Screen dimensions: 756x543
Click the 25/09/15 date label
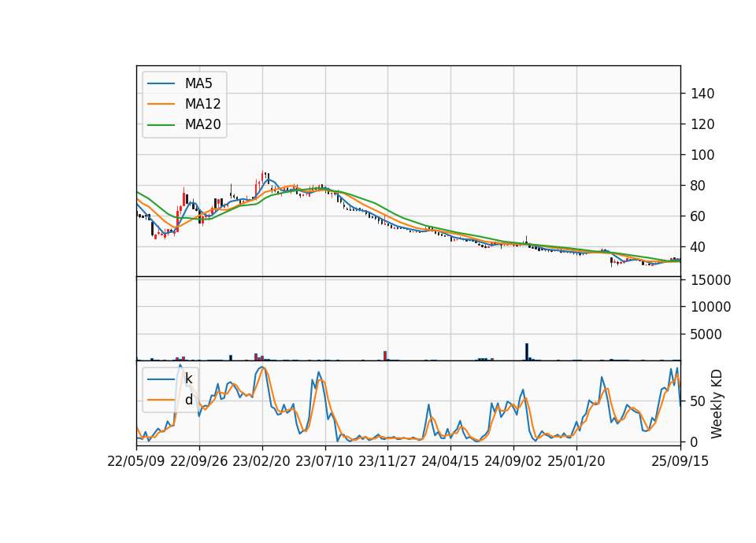pyautogui.click(x=680, y=461)
